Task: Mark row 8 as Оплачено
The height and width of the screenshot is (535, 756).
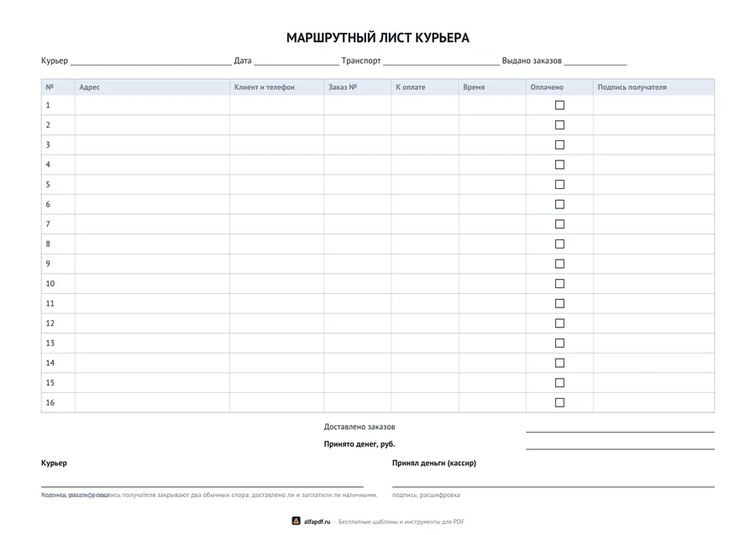Action: [559, 244]
